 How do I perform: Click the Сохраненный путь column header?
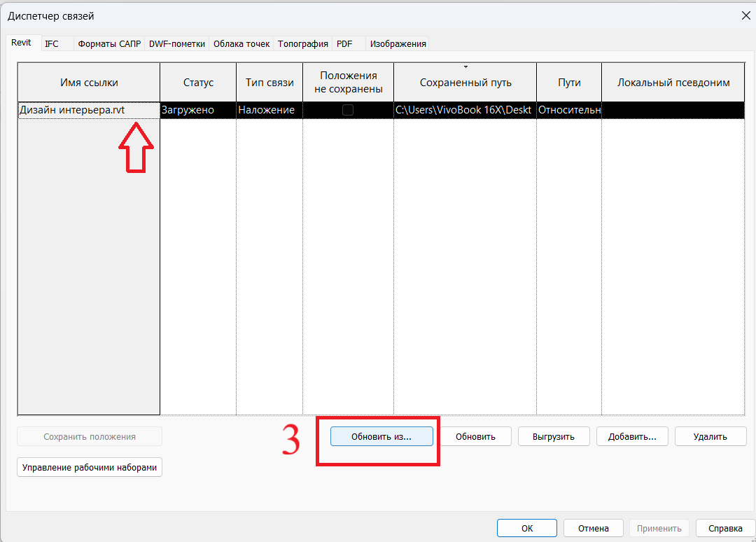point(465,83)
